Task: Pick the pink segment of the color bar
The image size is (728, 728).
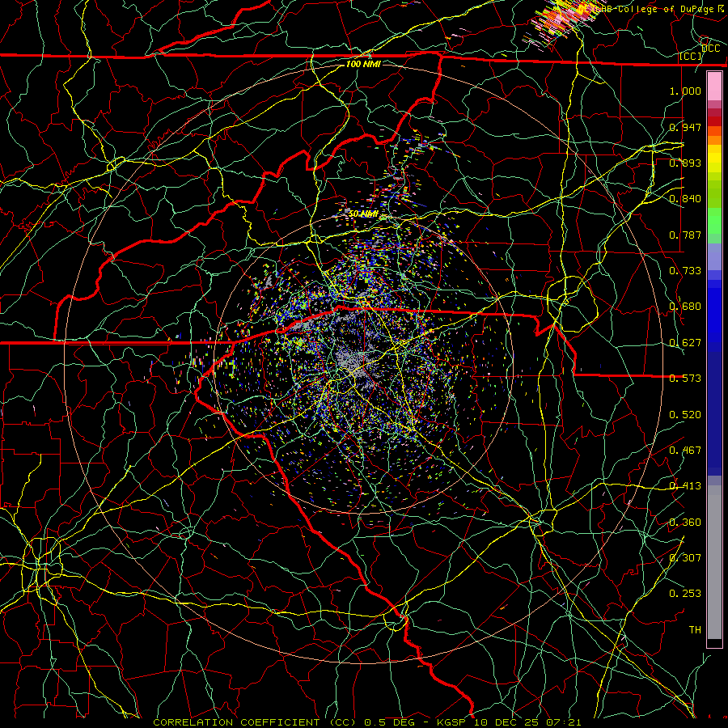Action: click(x=714, y=87)
